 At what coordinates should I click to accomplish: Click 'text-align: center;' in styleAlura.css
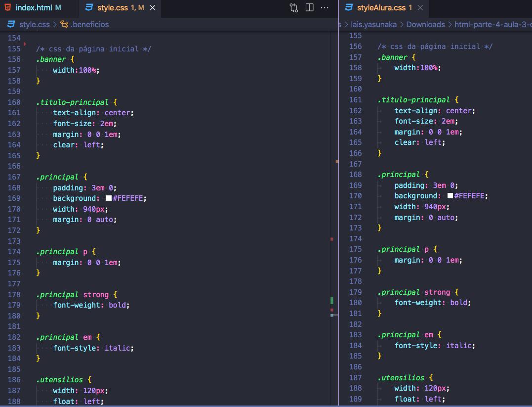tap(435, 111)
